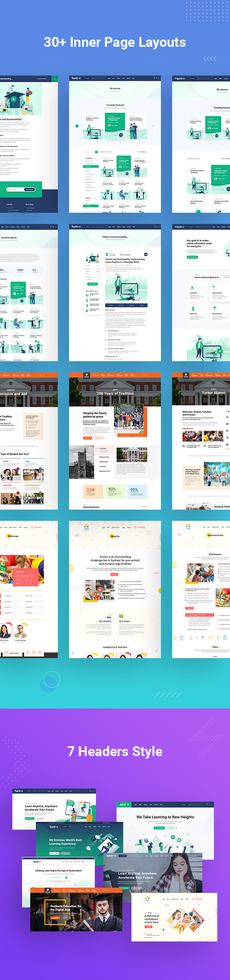Play the kindergarten About Us video
The image size is (230, 980).
(x=100, y=590)
